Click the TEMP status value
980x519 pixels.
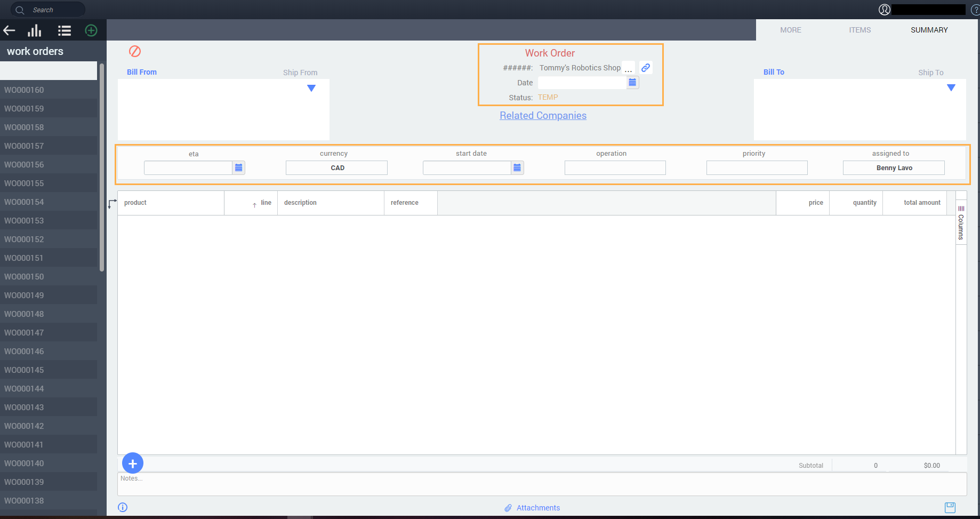coord(548,98)
